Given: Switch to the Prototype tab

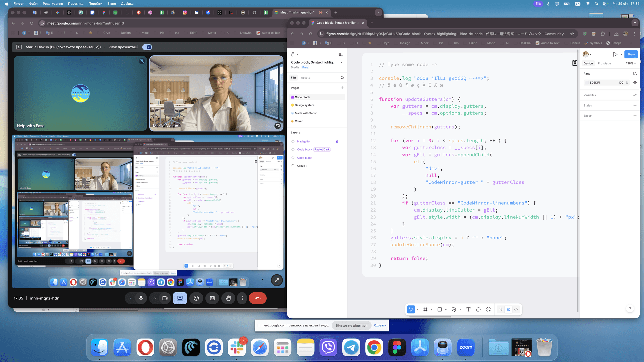Looking at the screenshot, I should [x=604, y=63].
